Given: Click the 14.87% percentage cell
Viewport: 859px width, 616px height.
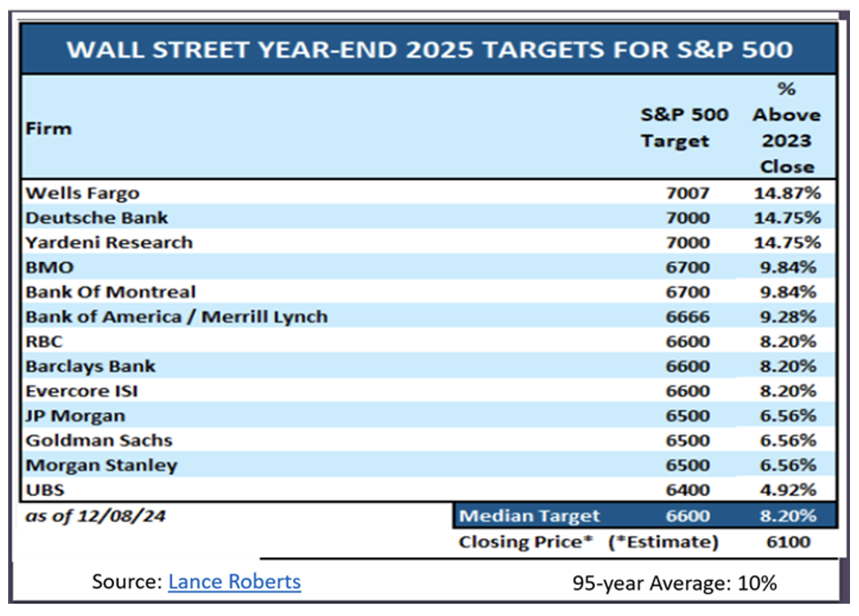Looking at the screenshot, I should click(x=787, y=193).
